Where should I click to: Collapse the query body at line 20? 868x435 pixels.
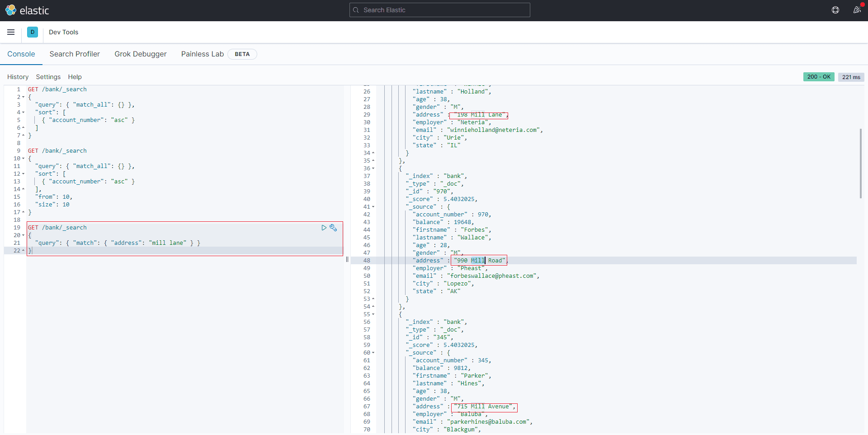tap(24, 235)
